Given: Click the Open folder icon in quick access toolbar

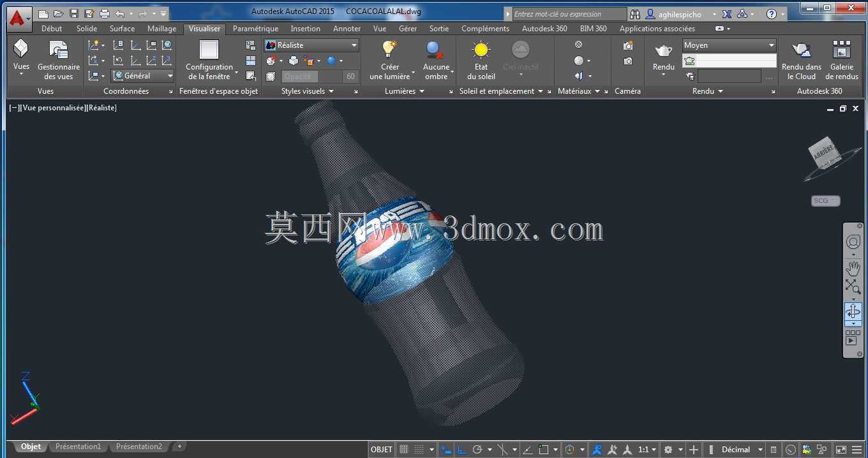Looking at the screenshot, I should [x=58, y=13].
